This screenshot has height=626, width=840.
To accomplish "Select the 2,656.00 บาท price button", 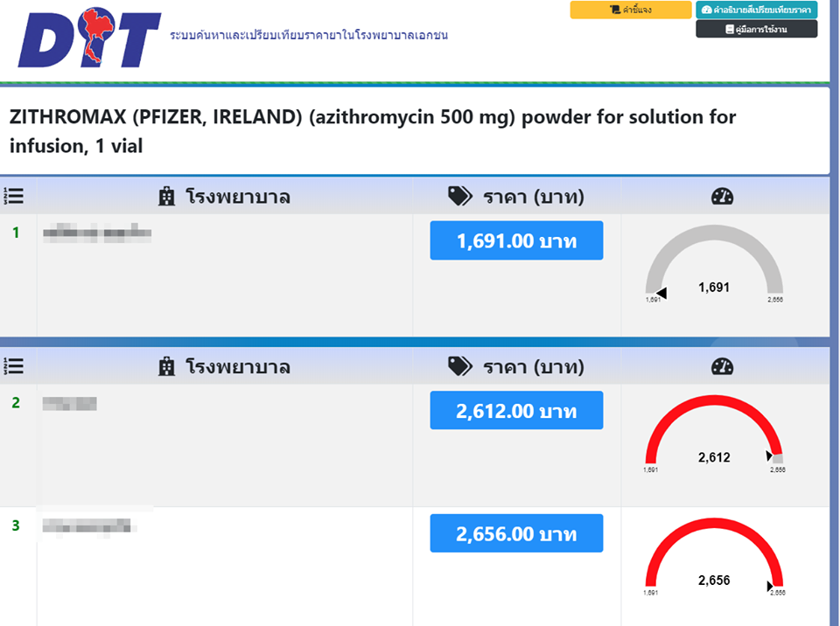I will coord(516,534).
